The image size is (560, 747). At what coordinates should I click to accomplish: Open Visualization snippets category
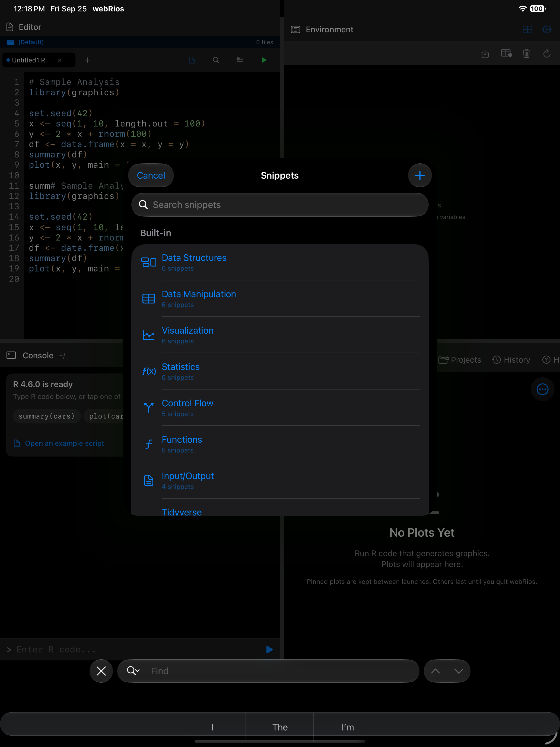tap(280, 335)
